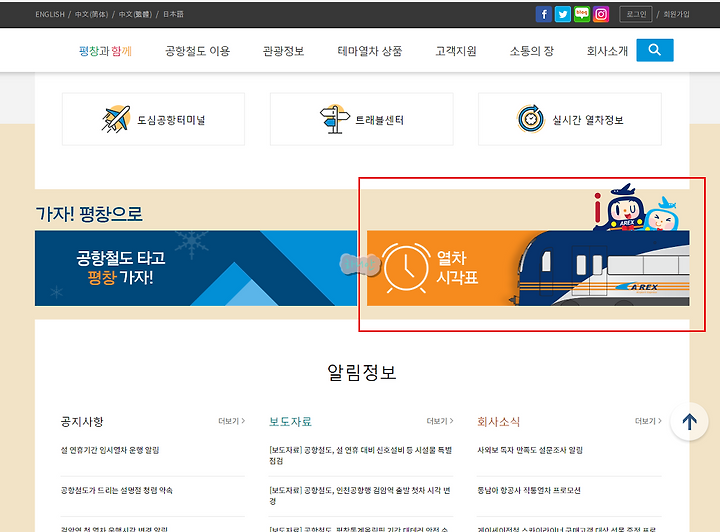Open the Twitter social icon
The height and width of the screenshot is (532, 720).
[x=562, y=14]
